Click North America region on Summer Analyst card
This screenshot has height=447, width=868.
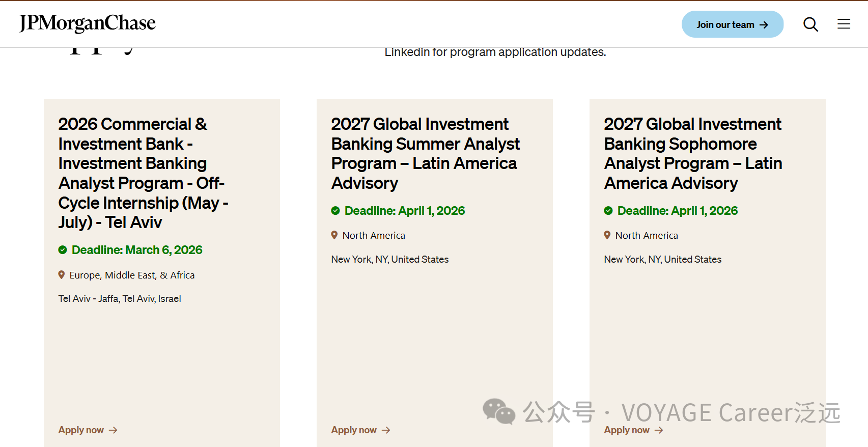click(374, 236)
